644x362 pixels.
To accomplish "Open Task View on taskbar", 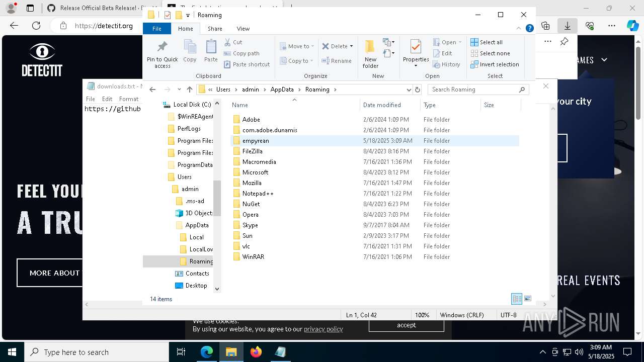I will 181,352.
